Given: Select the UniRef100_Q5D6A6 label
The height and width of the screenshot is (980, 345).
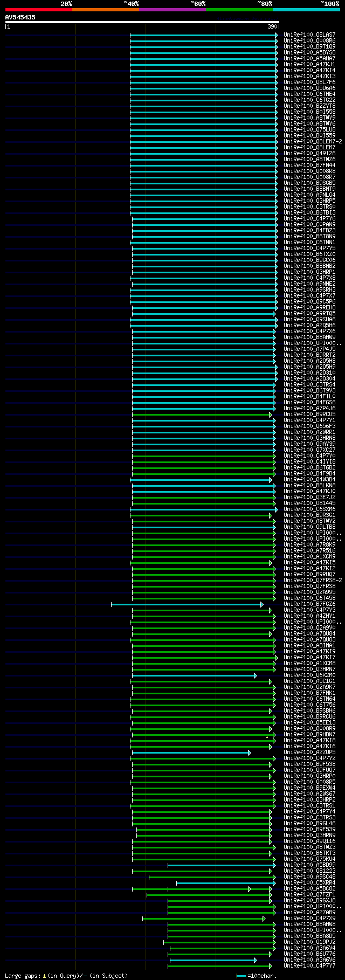Looking at the screenshot, I should 309,88.
